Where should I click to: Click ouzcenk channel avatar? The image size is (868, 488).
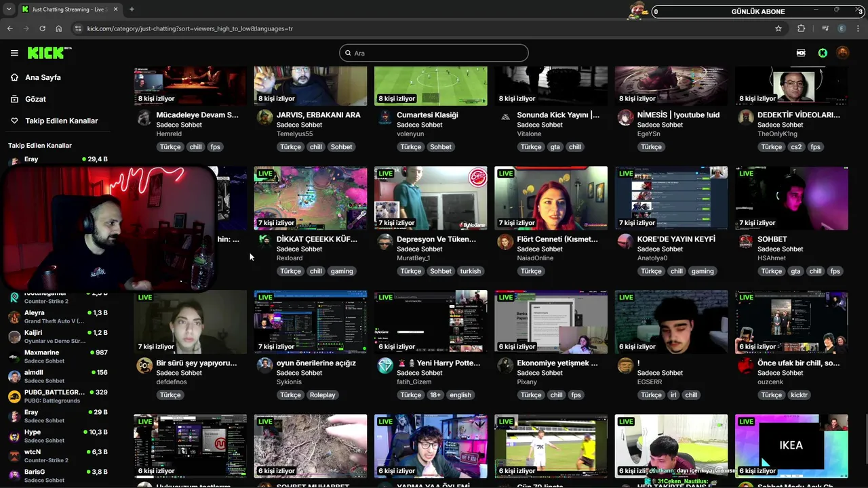[x=745, y=366]
